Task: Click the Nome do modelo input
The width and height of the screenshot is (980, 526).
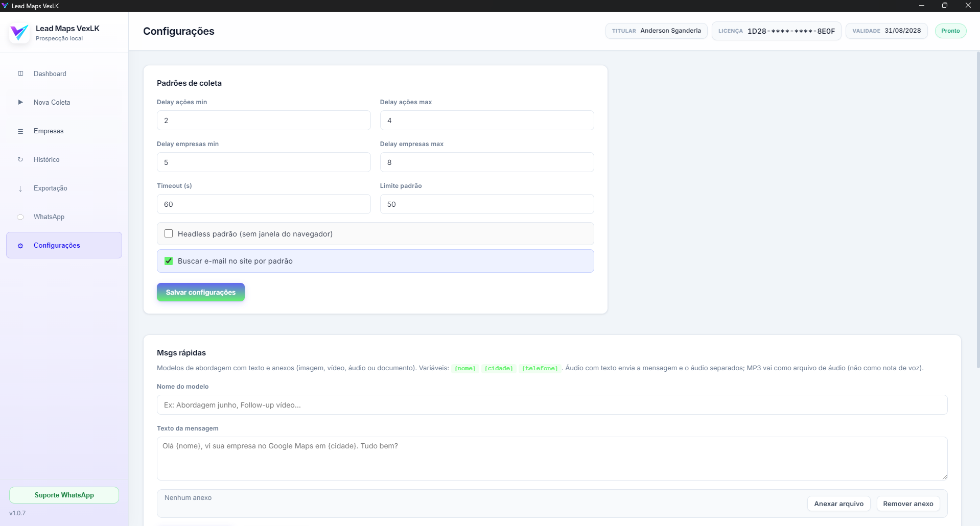Action: pyautogui.click(x=552, y=405)
